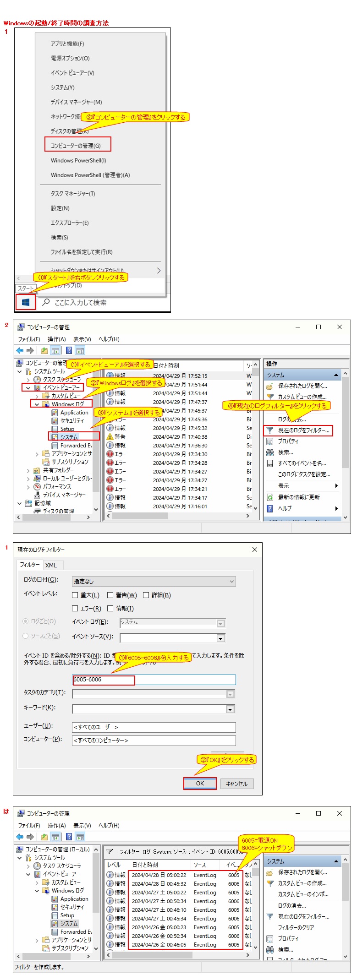Image resolution: width=357 pixels, height=980 pixels.
Task: Click the help icon in the filtered-results window toolbar
Action: pyautogui.click(x=69, y=837)
